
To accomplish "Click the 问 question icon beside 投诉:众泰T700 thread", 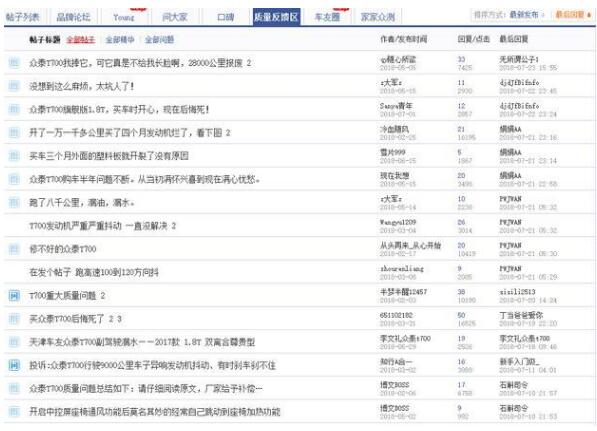I will 14,366.
